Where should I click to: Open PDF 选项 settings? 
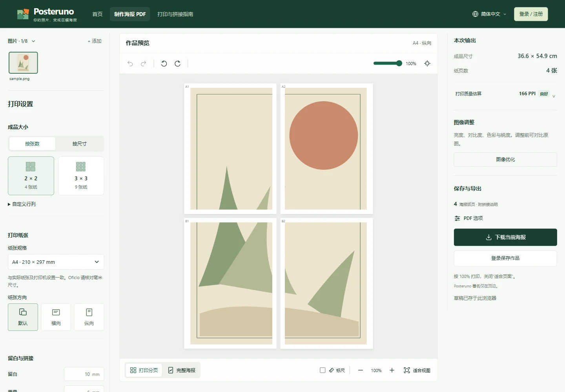point(468,218)
